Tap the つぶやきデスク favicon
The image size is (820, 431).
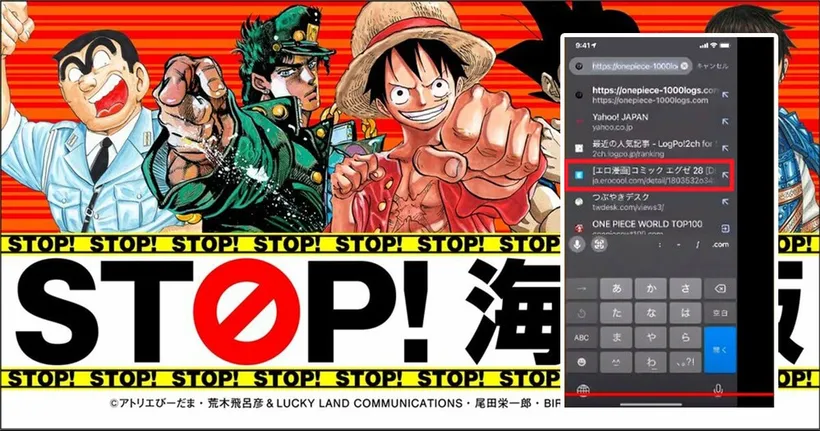tap(579, 202)
